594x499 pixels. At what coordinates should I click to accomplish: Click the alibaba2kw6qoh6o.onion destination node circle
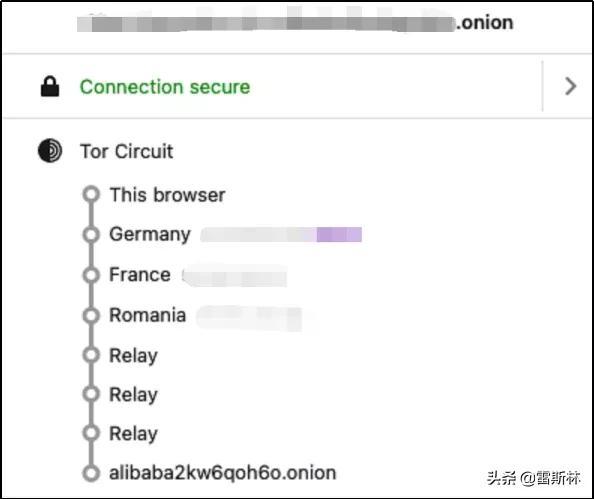tap(91, 473)
